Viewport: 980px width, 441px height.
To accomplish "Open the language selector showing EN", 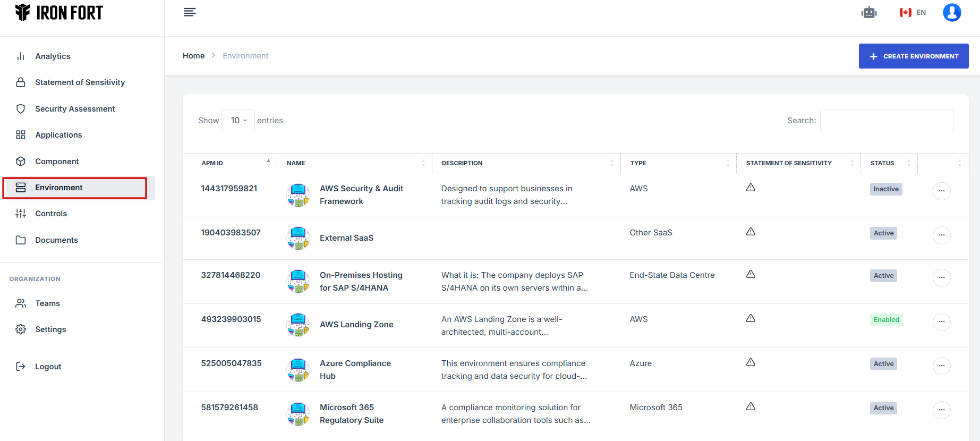I will (913, 12).
